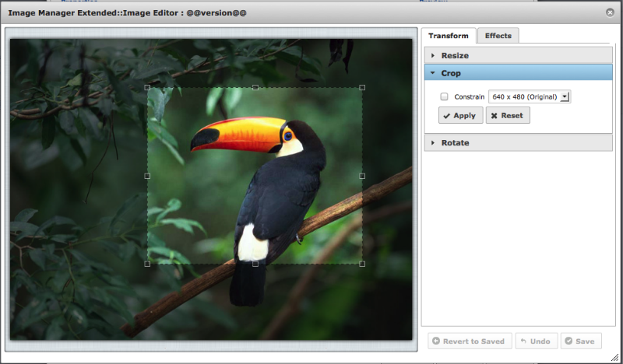Click the Apply crop button

click(459, 116)
